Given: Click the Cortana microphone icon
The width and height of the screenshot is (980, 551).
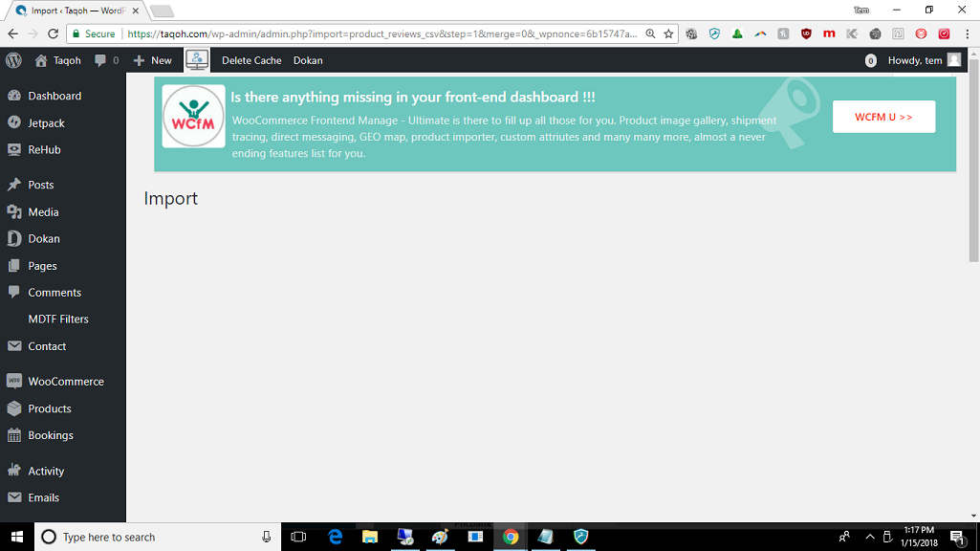Looking at the screenshot, I should coord(266,537).
